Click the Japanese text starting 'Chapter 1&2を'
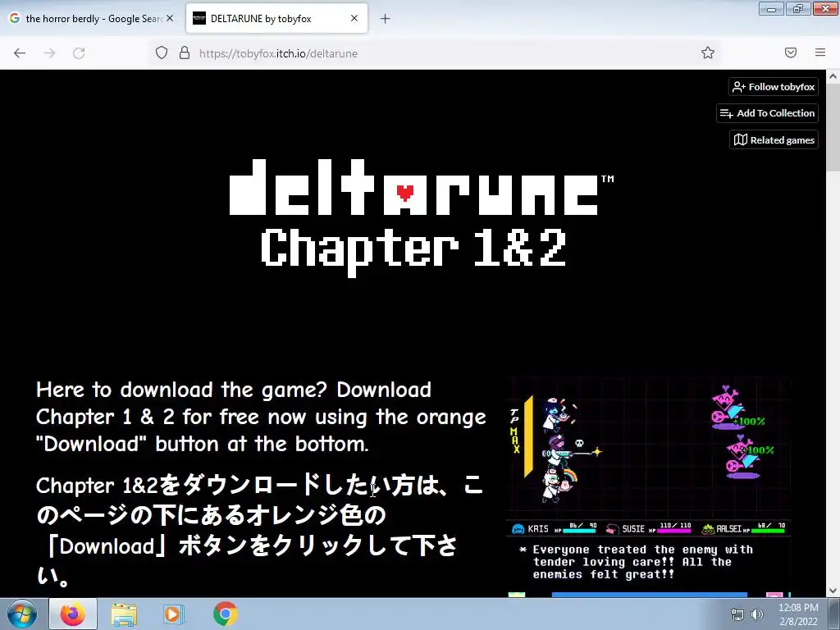840x630 pixels. pyautogui.click(x=260, y=531)
